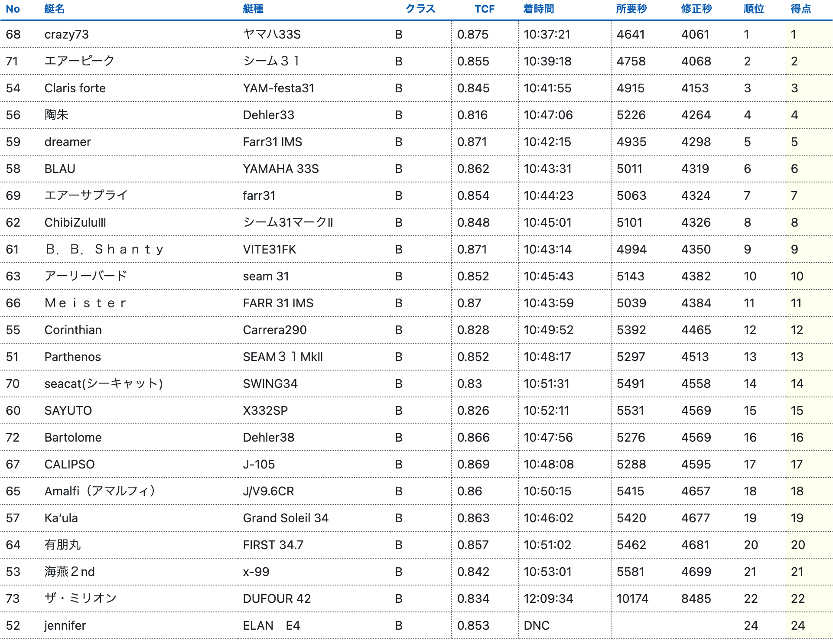The height and width of the screenshot is (644, 833).
Task: Click the TCF column header
Action: pos(484,9)
